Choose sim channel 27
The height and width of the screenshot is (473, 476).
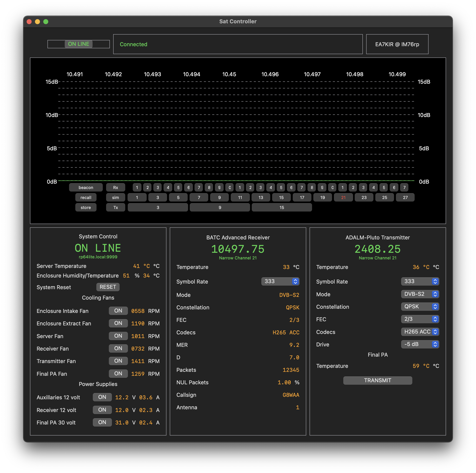(x=405, y=198)
